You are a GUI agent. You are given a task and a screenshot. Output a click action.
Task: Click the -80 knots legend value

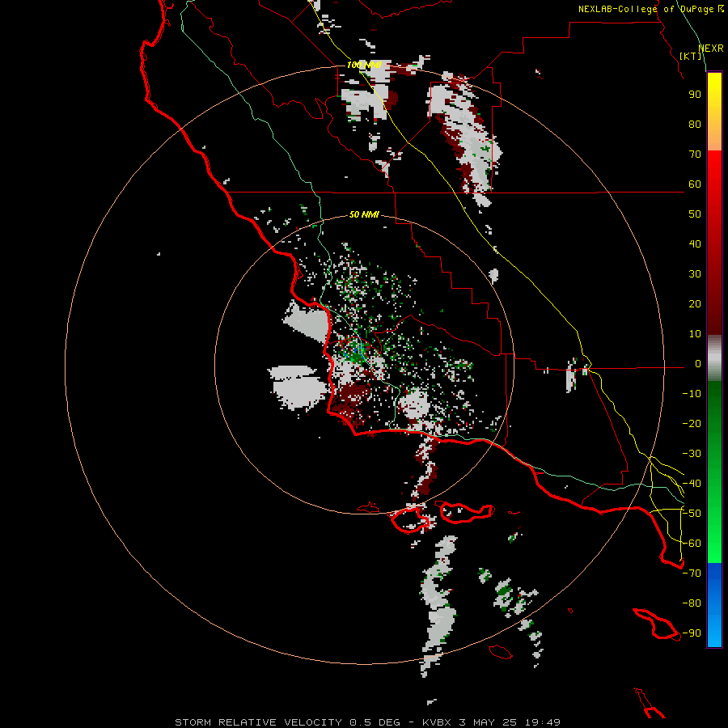(x=692, y=603)
